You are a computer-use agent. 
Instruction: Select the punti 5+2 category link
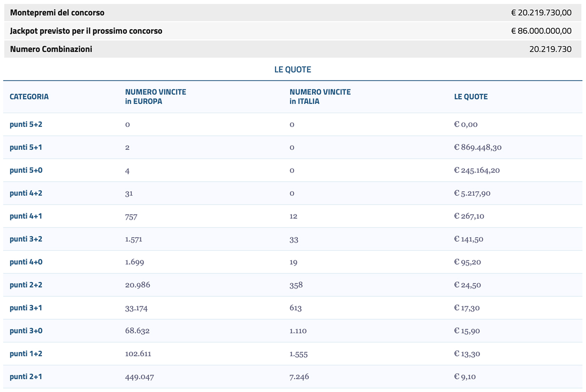25,124
